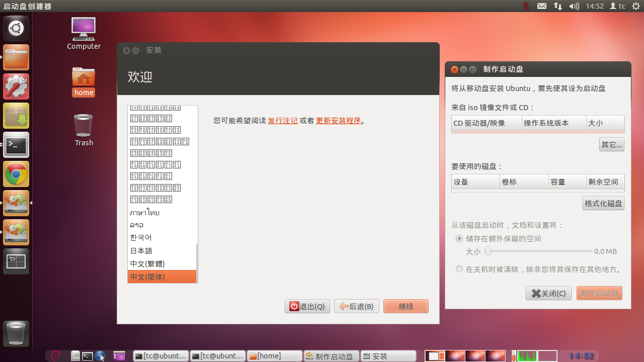Open System Settings wrench-and-gear launcher icon
The height and width of the screenshot is (362, 644).
(16, 86)
